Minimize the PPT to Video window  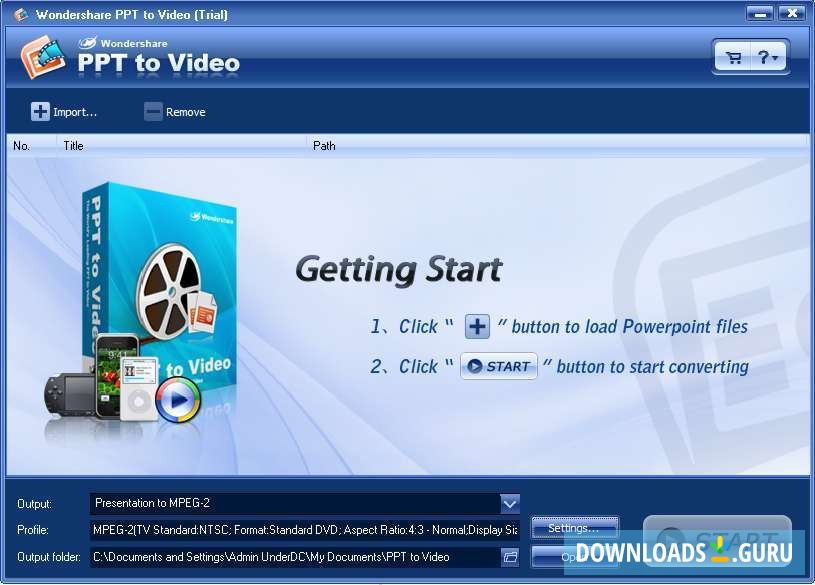click(x=759, y=14)
